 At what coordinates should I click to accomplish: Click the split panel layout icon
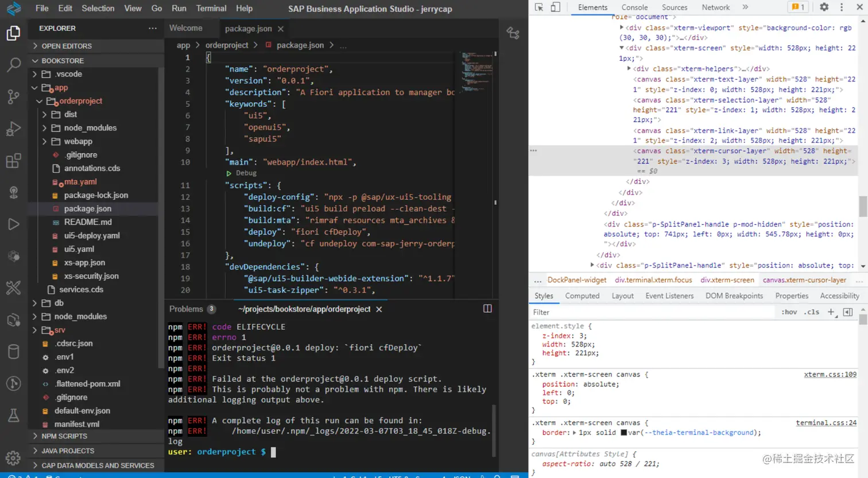point(487,309)
